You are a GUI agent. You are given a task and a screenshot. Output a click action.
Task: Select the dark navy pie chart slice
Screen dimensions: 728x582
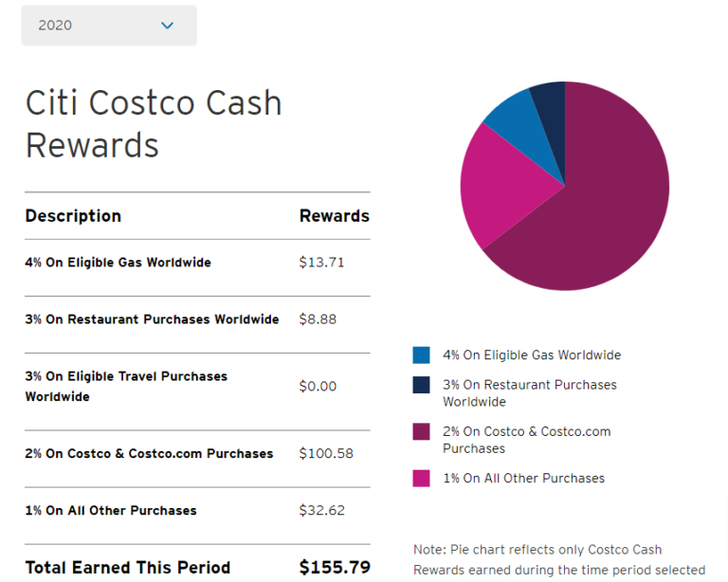click(x=550, y=100)
